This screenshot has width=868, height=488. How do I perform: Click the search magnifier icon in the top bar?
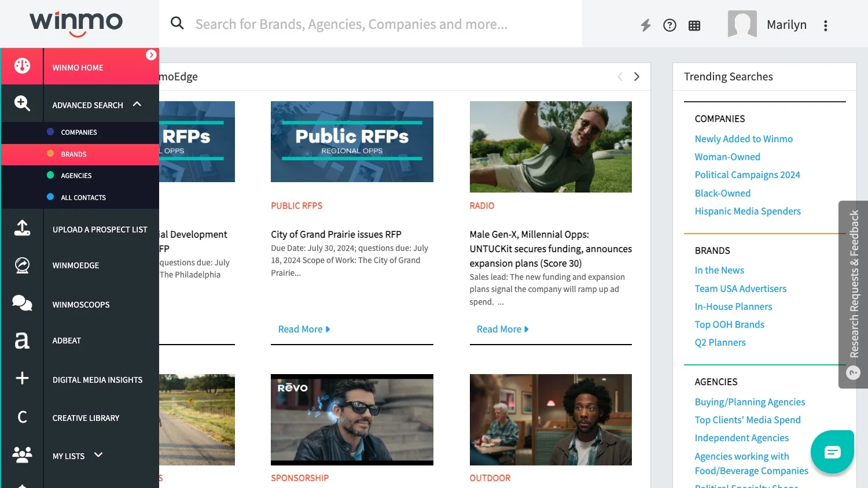coord(177,23)
